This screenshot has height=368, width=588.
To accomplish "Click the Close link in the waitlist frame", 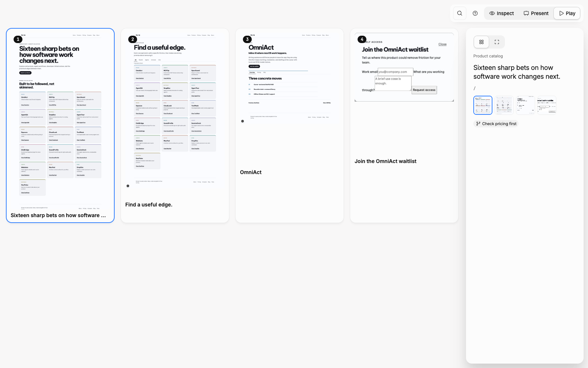I will pos(442,44).
